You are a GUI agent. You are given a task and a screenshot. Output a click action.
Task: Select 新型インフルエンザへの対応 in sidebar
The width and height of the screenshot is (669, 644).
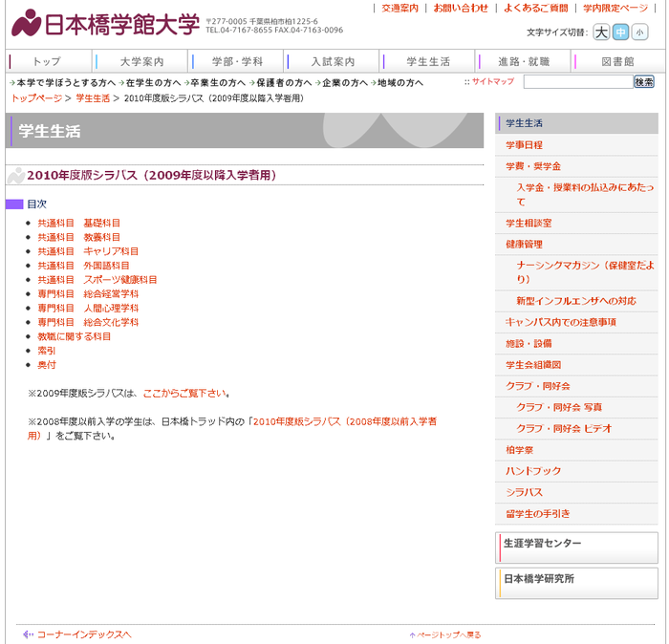click(x=576, y=301)
